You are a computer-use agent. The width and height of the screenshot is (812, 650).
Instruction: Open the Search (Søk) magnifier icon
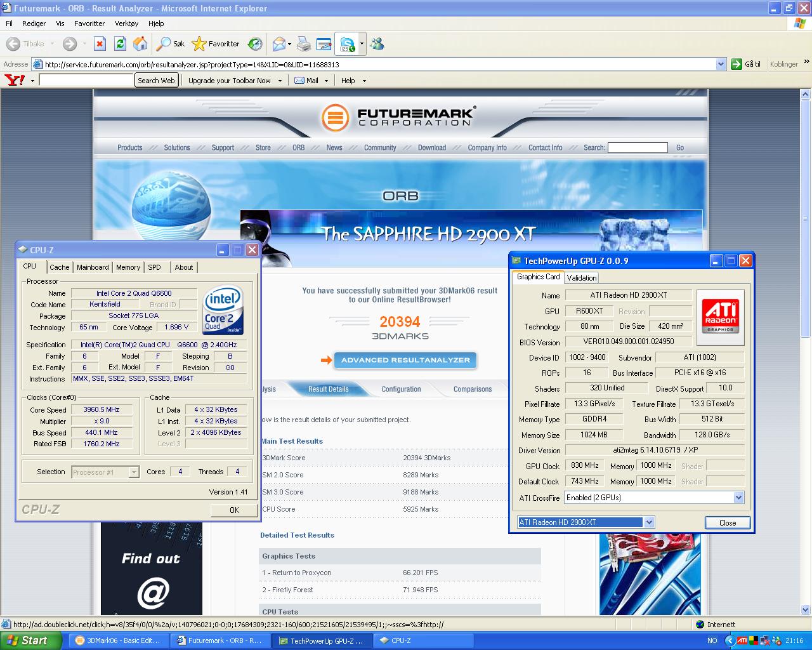(164, 44)
